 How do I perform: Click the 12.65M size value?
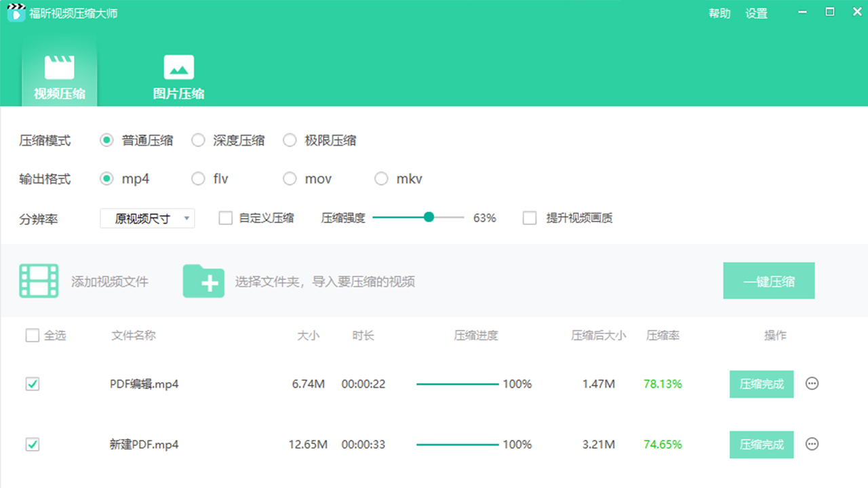(308, 445)
